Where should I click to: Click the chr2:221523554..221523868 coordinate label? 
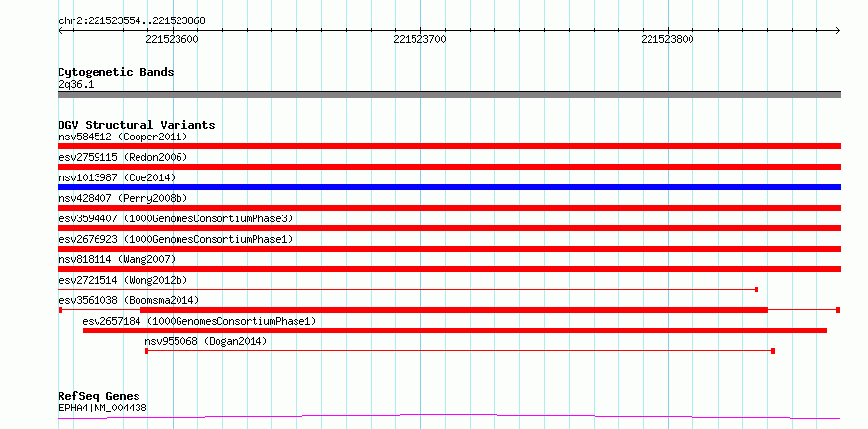pyautogui.click(x=132, y=20)
